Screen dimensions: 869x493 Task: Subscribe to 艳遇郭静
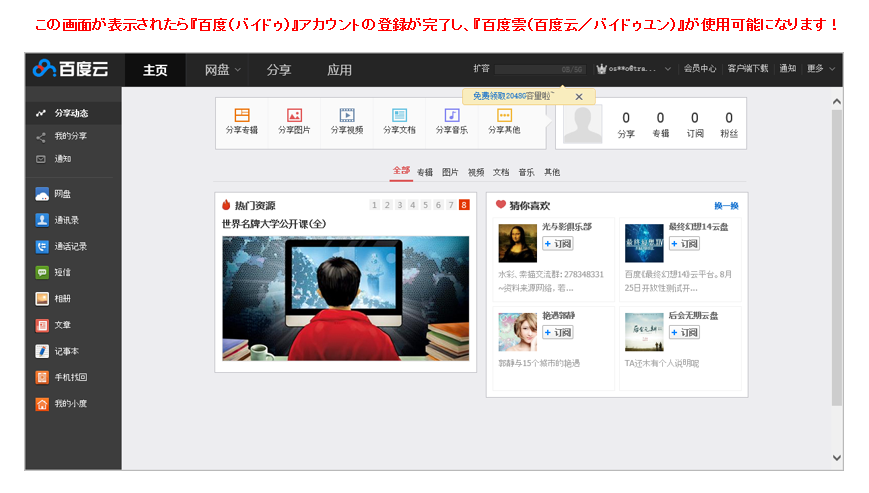tap(558, 332)
